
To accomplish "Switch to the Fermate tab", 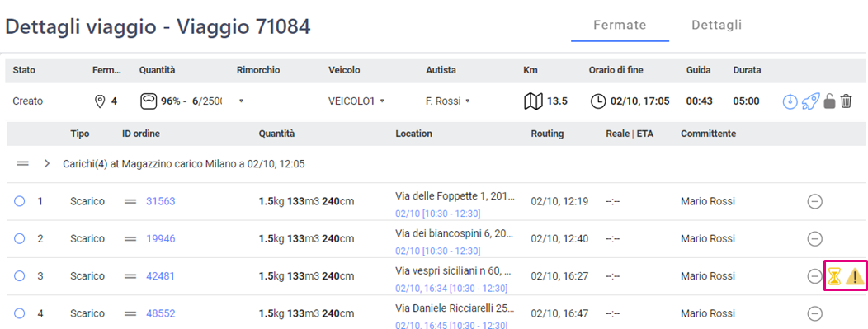I will (620, 25).
